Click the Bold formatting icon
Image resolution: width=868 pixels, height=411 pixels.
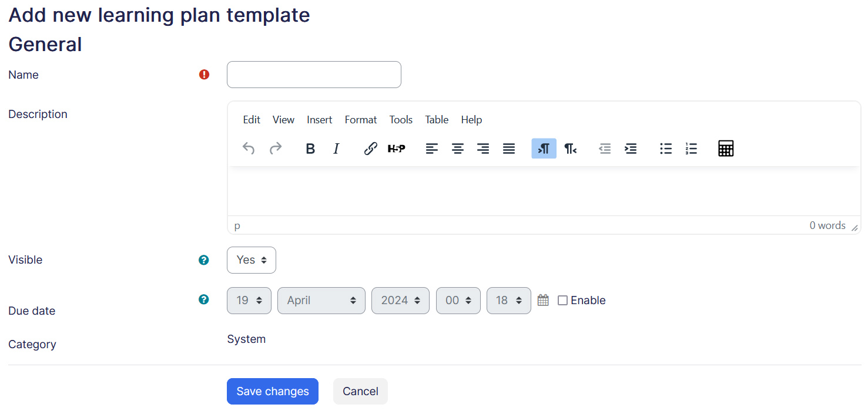pyautogui.click(x=310, y=149)
